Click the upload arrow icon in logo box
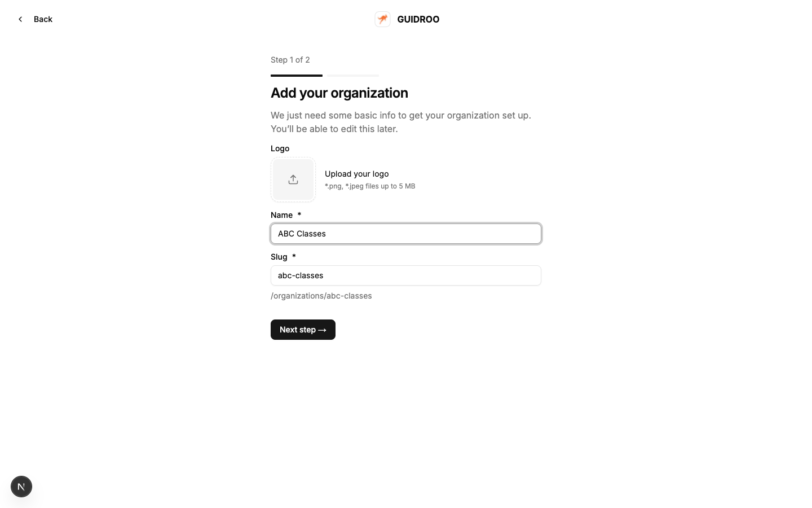The height and width of the screenshot is (508, 812). (x=293, y=179)
